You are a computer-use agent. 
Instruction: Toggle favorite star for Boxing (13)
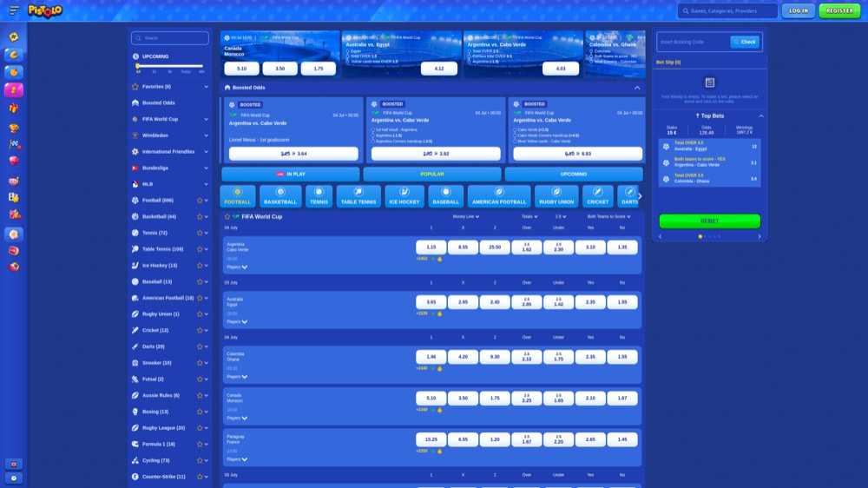(x=200, y=412)
